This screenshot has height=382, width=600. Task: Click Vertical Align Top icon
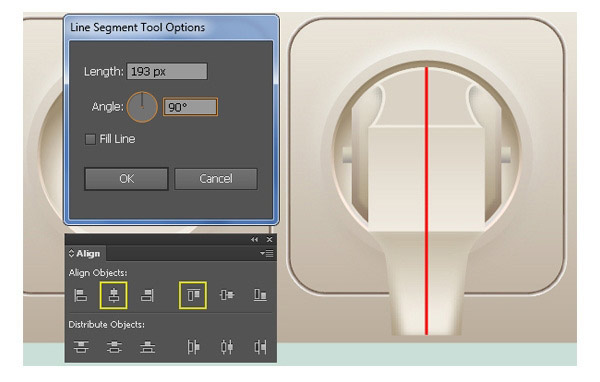(x=193, y=295)
